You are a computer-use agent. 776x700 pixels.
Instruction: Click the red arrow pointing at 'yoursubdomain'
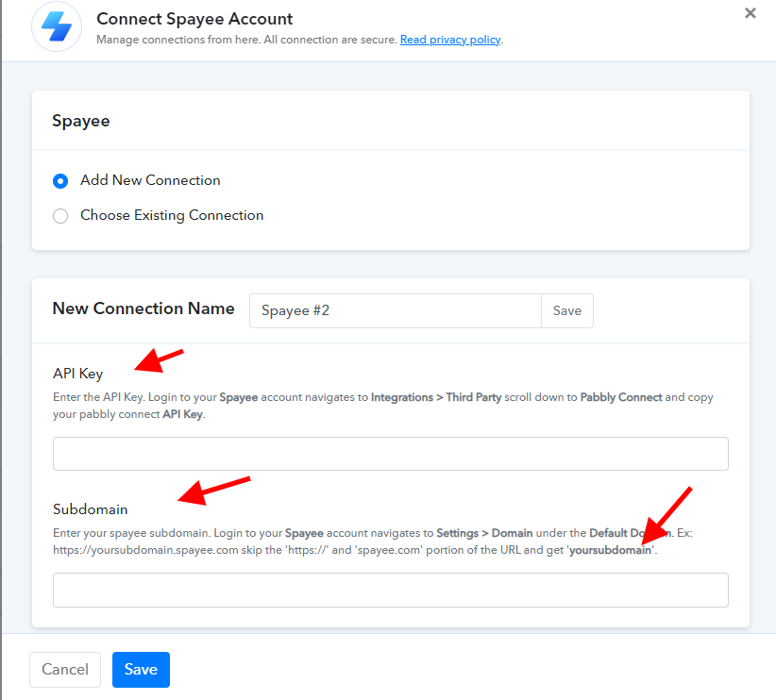click(x=666, y=517)
